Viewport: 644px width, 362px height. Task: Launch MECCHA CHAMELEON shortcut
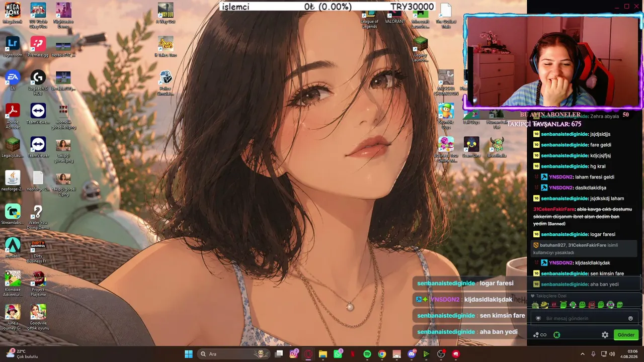coord(446,83)
